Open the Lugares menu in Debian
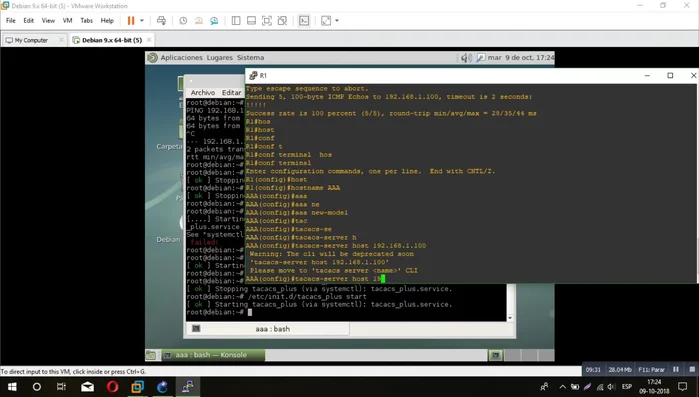The width and height of the screenshot is (699, 397). [220, 57]
